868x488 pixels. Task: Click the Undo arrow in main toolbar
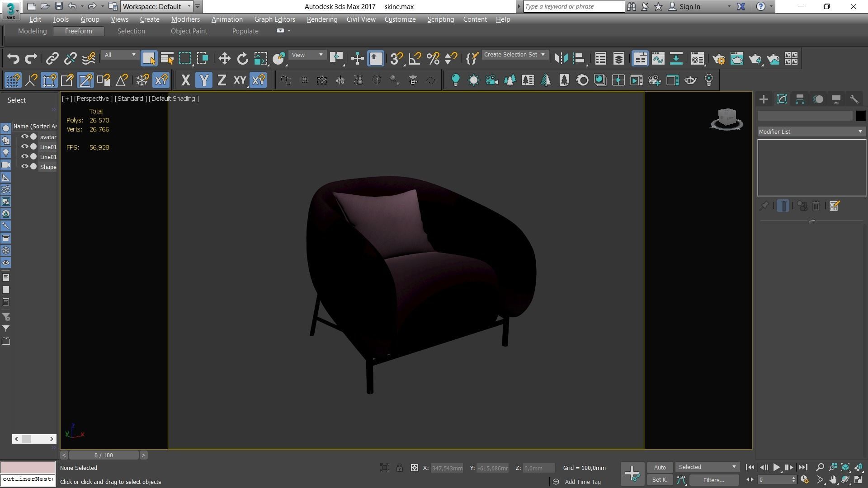point(13,59)
